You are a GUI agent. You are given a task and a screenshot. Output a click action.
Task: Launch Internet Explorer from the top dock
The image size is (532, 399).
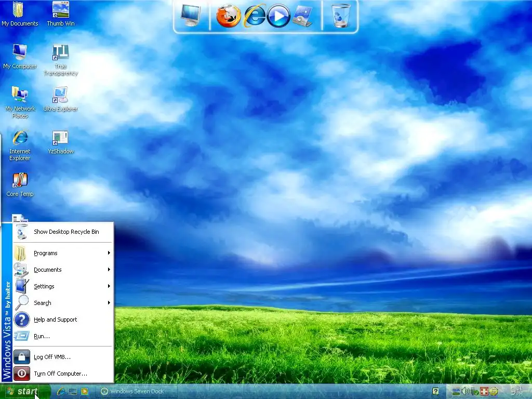tap(255, 16)
